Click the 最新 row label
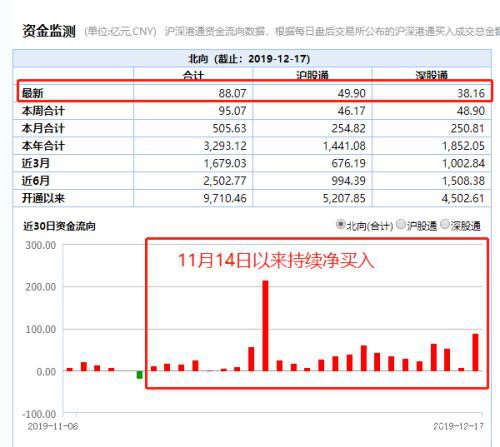The height and width of the screenshot is (447, 500). tap(33, 93)
